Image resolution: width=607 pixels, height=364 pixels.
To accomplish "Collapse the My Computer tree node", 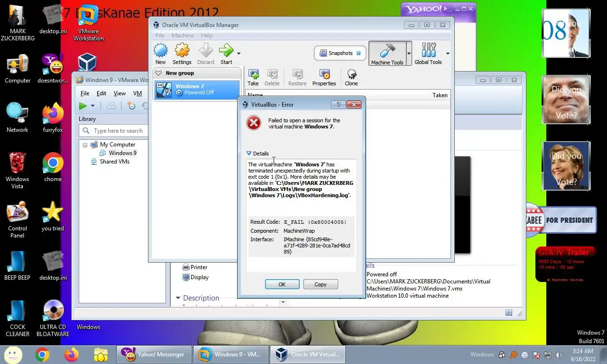I will click(x=85, y=145).
